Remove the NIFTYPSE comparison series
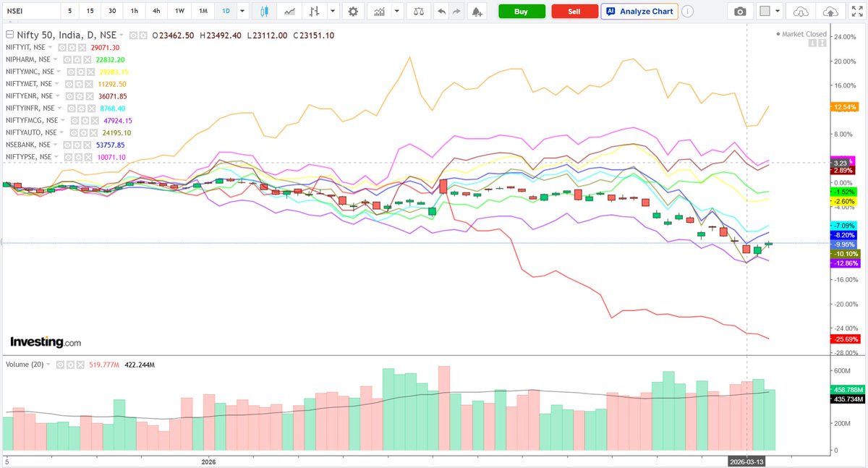Viewport: 868px width, 468px height. point(88,157)
